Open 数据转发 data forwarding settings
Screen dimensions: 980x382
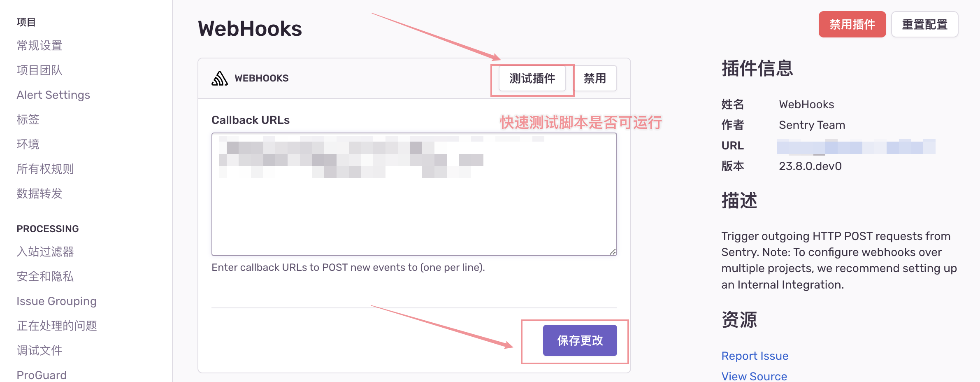[39, 193]
